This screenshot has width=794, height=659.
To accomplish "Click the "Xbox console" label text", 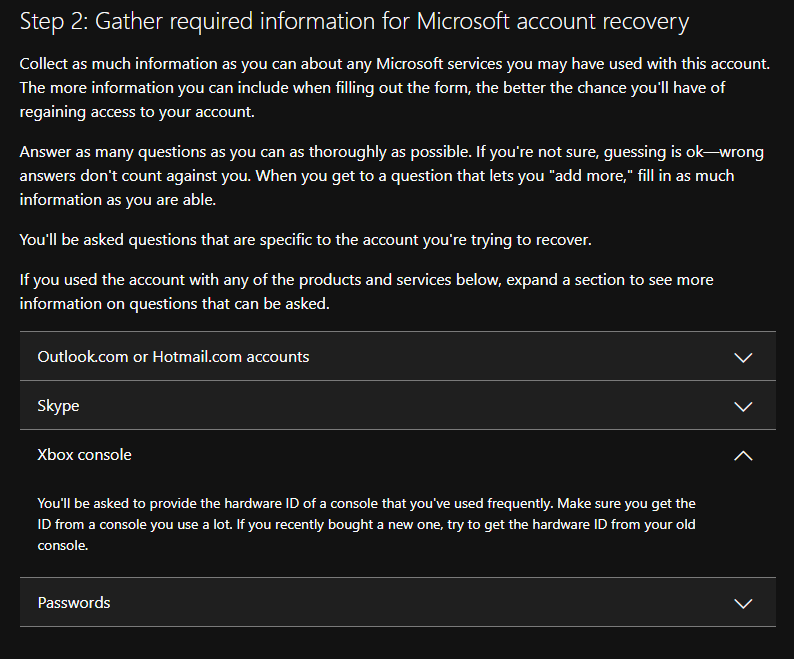I will pos(85,454).
